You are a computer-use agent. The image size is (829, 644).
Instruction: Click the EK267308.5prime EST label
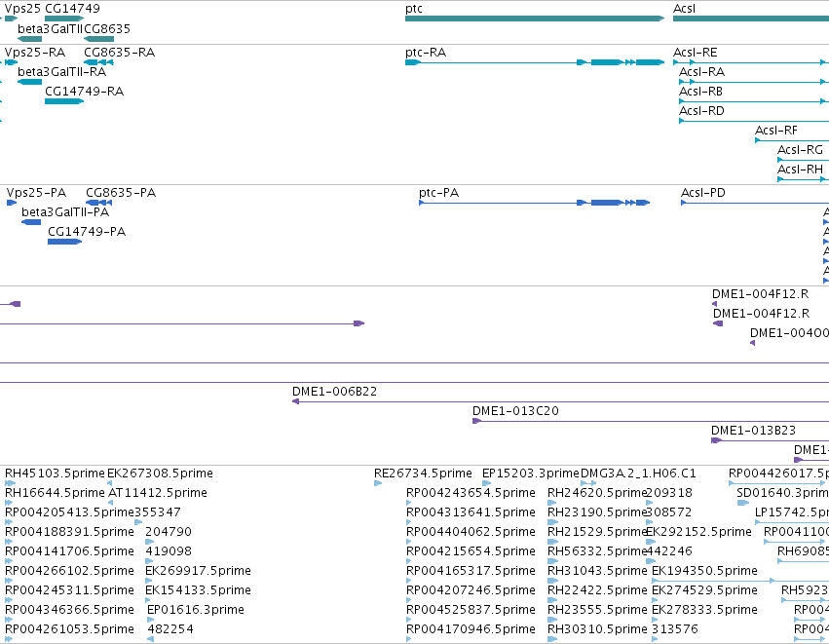pos(160,474)
